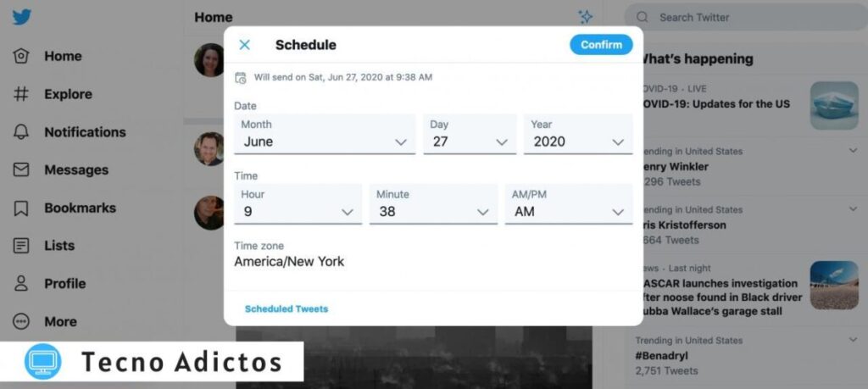Expand the Day dropdown showing 27

tap(470, 135)
